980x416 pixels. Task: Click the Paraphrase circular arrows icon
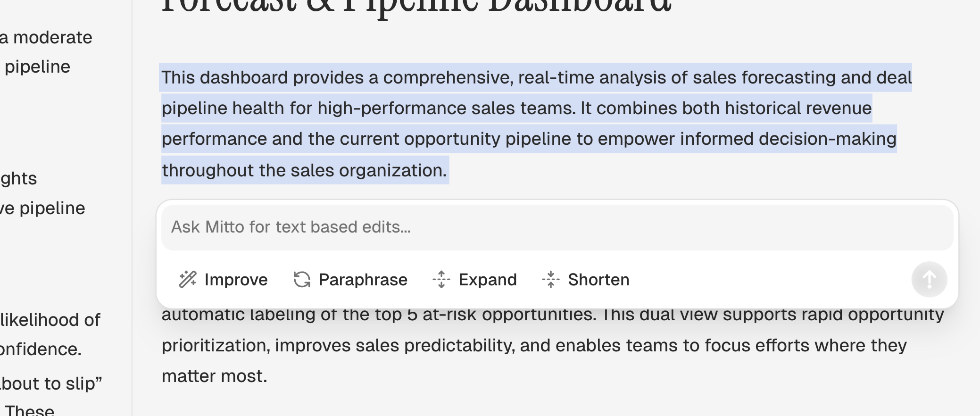[x=302, y=280]
